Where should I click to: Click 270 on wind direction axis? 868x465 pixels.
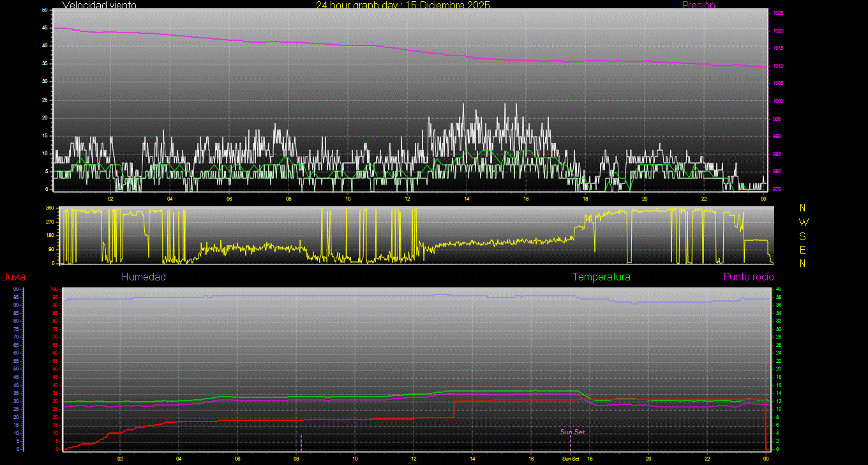pos(49,222)
